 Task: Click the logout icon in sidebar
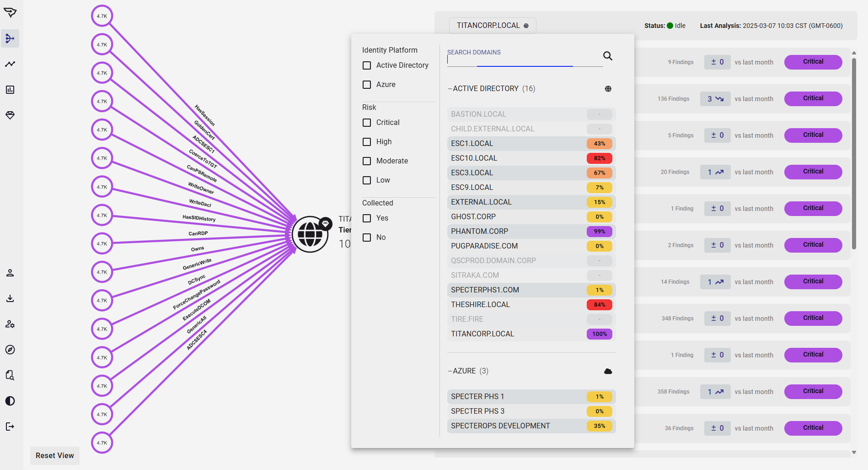[x=10, y=427]
